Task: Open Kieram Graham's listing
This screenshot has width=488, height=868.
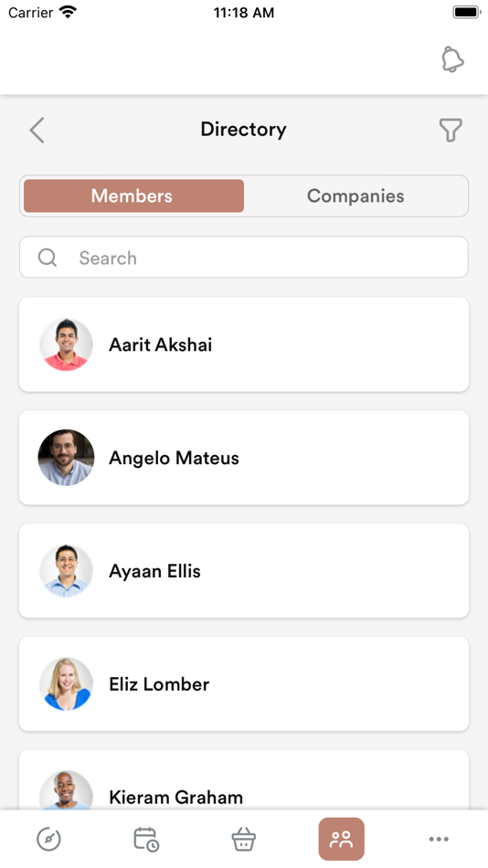Action: click(x=244, y=780)
